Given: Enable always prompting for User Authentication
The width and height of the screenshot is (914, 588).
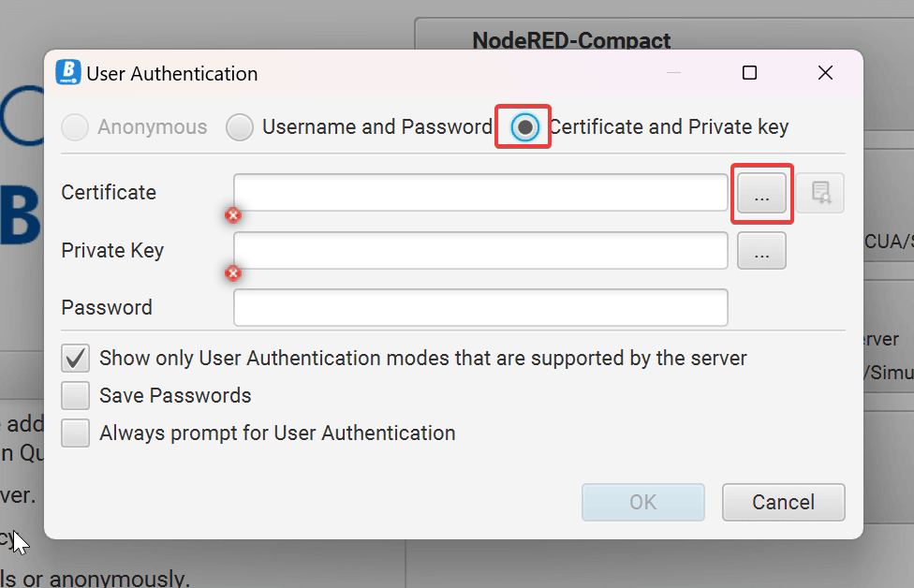Looking at the screenshot, I should coord(75,433).
